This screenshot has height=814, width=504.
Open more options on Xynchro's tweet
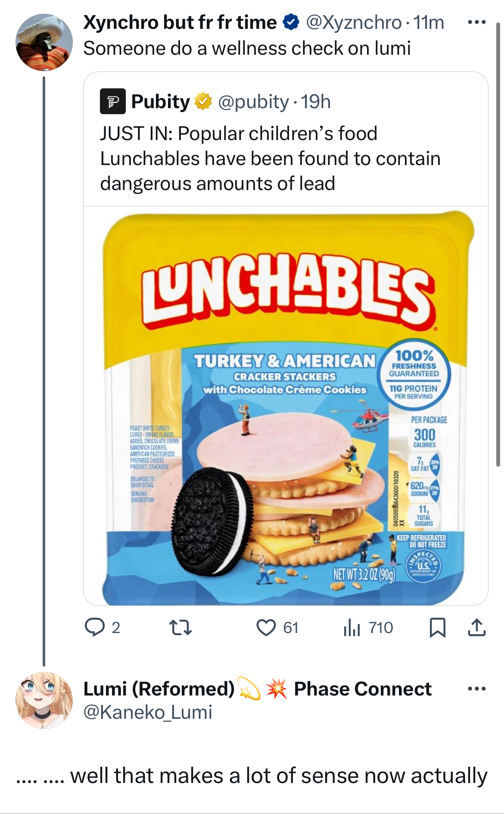pyautogui.click(x=476, y=22)
